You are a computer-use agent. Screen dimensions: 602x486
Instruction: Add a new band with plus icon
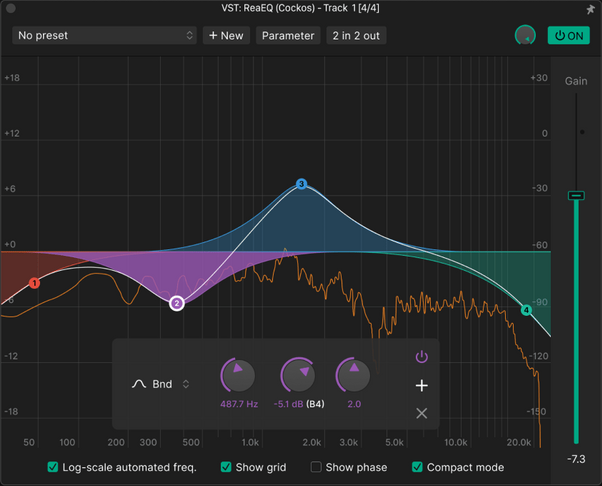(422, 385)
